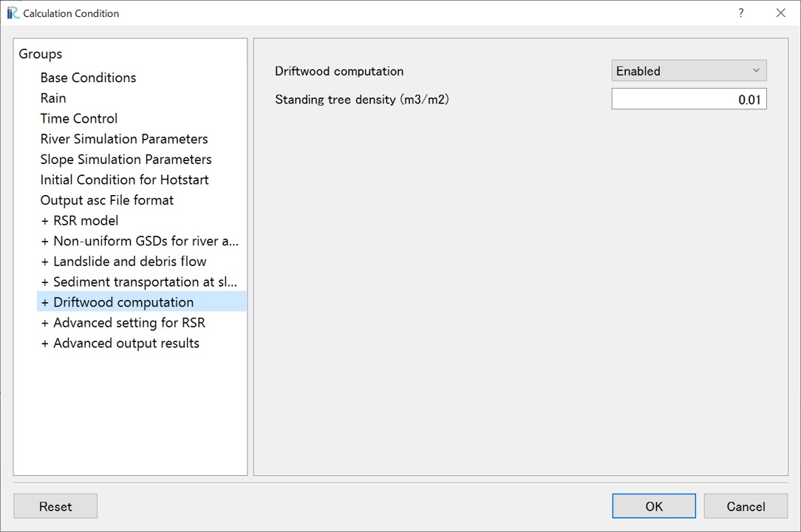The image size is (801, 532).
Task: Select Output asc File format
Action: click(106, 200)
